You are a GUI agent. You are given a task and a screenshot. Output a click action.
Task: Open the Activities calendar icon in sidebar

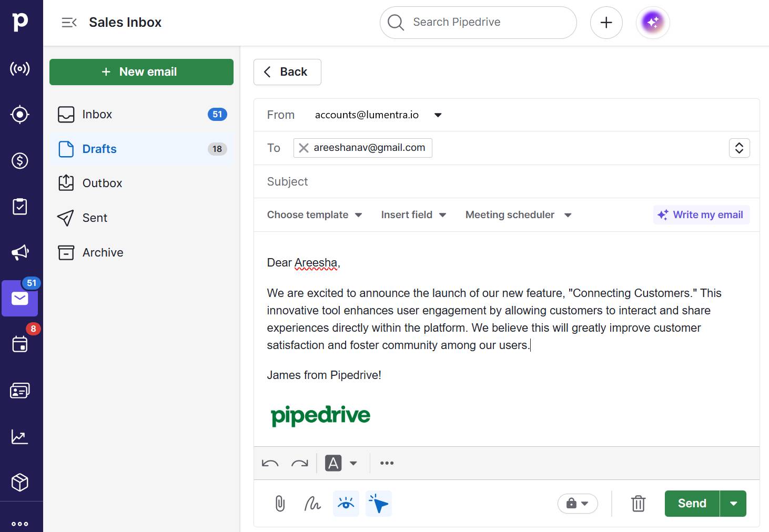coord(20,344)
